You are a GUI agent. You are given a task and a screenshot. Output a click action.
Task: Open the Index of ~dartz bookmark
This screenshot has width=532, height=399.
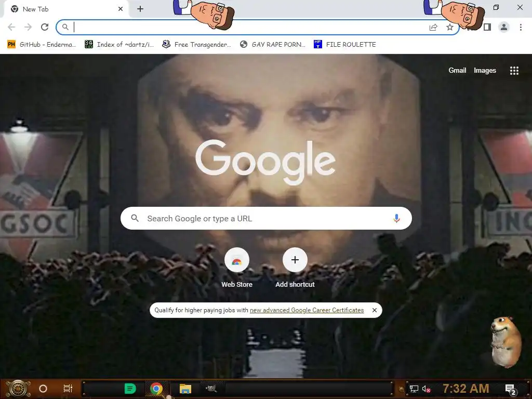[x=119, y=45]
